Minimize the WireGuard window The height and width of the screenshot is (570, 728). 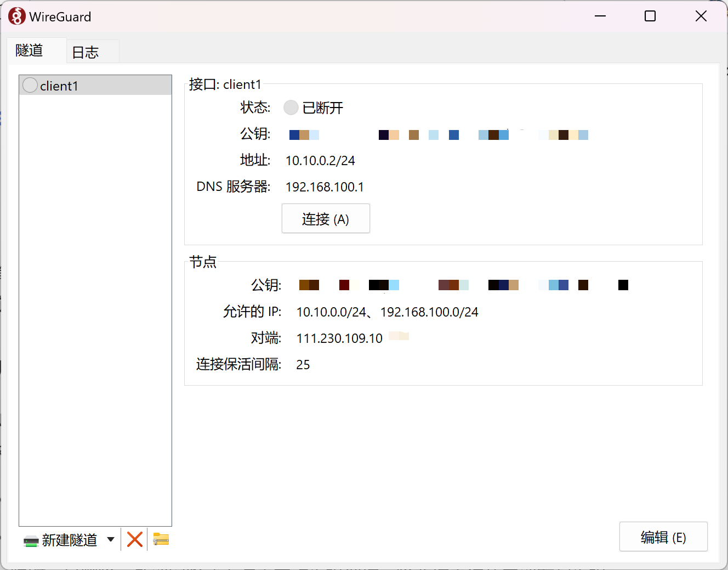(x=600, y=16)
